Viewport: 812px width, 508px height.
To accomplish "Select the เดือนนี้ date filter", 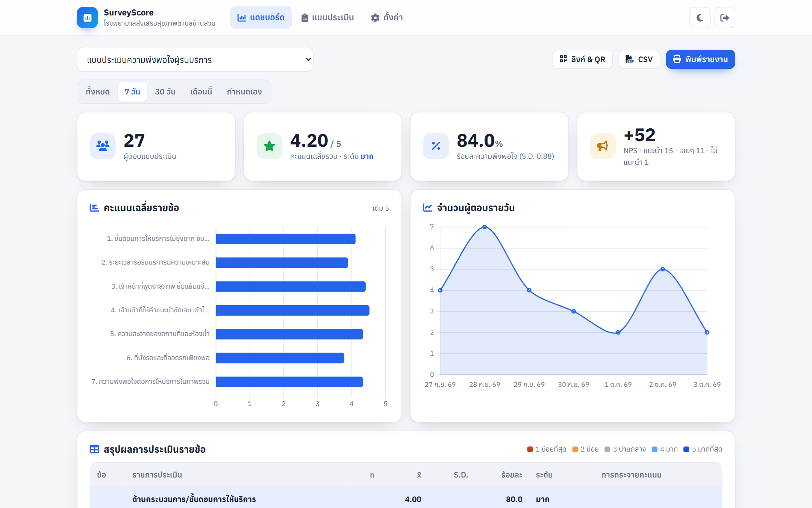I will tap(201, 91).
